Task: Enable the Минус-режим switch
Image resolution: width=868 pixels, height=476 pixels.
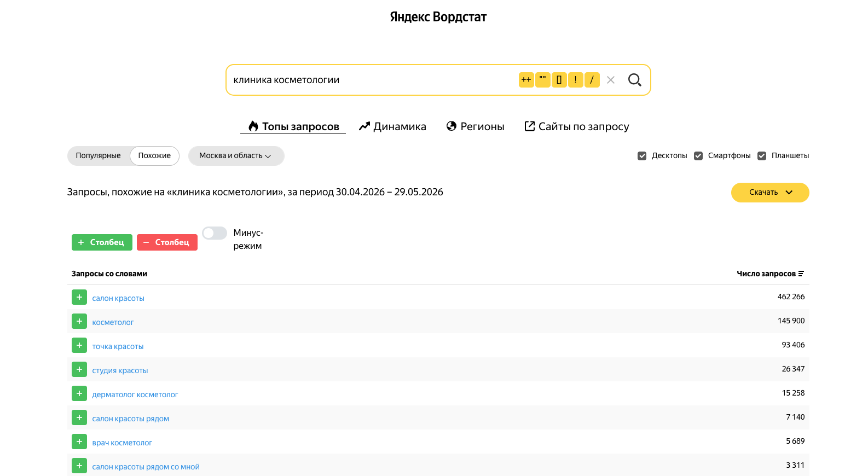Action: point(215,233)
